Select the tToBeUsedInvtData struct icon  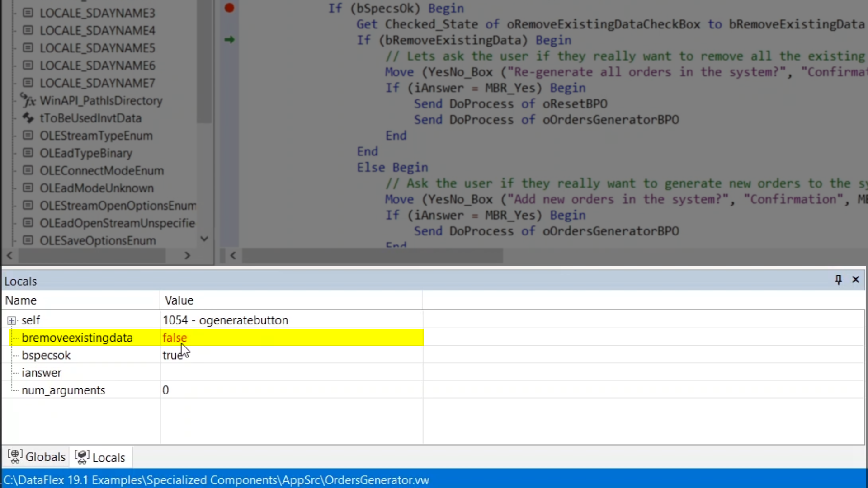(x=28, y=118)
